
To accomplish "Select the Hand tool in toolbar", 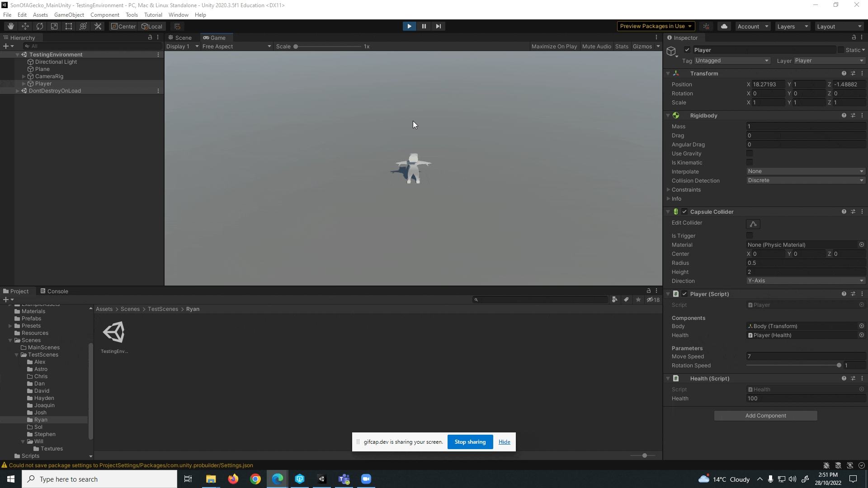I will [x=11, y=26].
